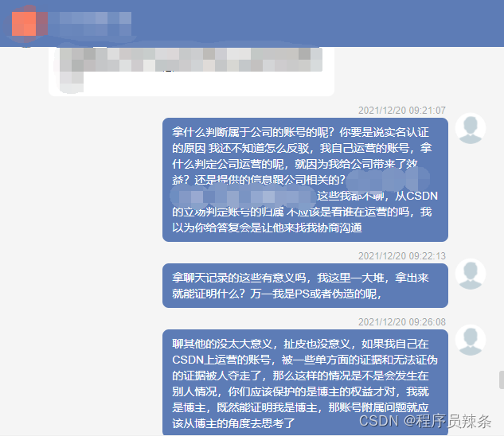Select the message starting with 拿聊天记录的这些
This screenshot has height=436, width=504.
click(305, 286)
